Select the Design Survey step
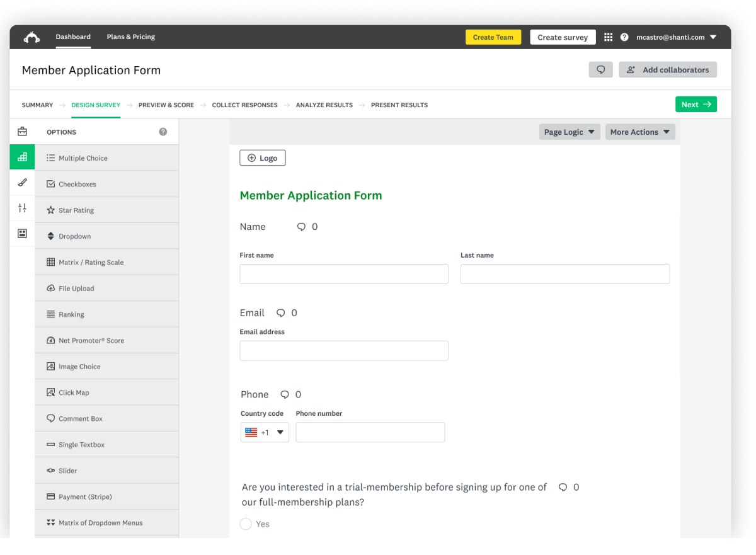756x555 pixels. point(96,105)
